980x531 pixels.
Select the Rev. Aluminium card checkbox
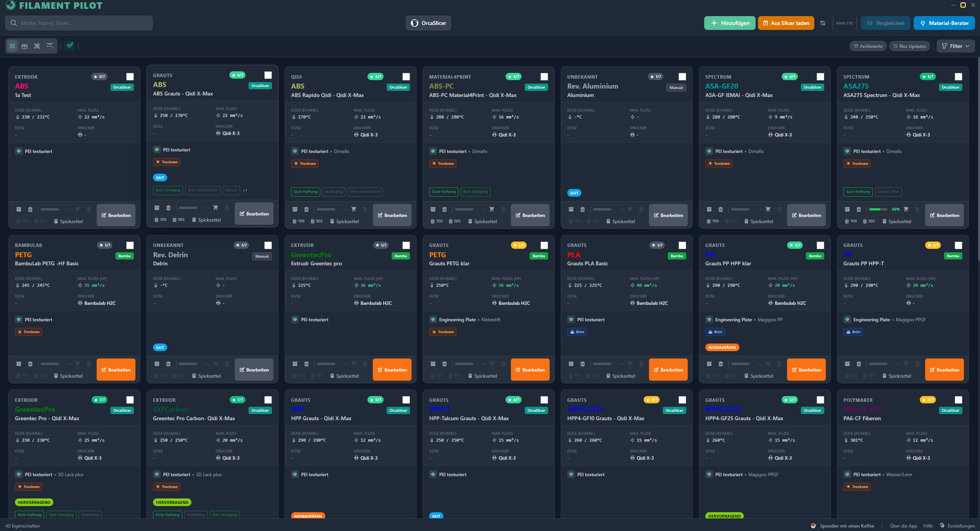[x=682, y=77]
